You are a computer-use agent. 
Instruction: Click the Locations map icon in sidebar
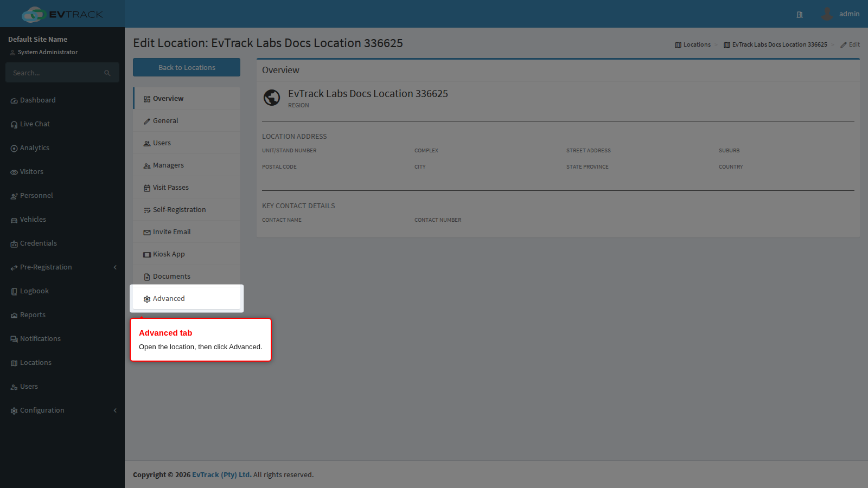14,363
